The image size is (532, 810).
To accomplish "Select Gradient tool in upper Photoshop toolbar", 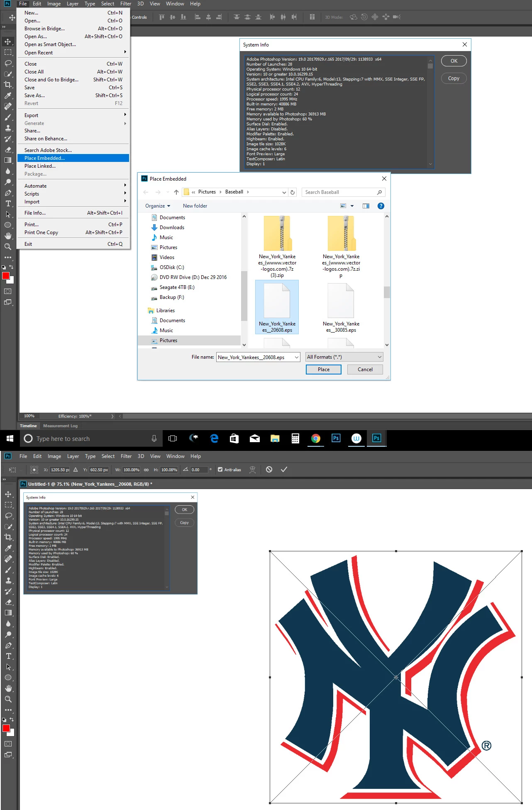I will click(8, 160).
